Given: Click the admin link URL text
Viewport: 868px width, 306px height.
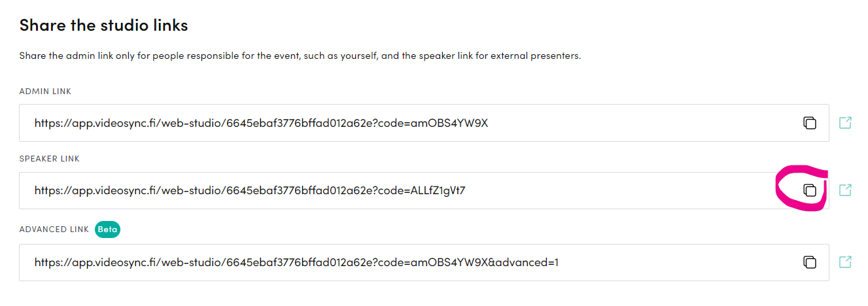Looking at the screenshot, I should click(x=261, y=123).
